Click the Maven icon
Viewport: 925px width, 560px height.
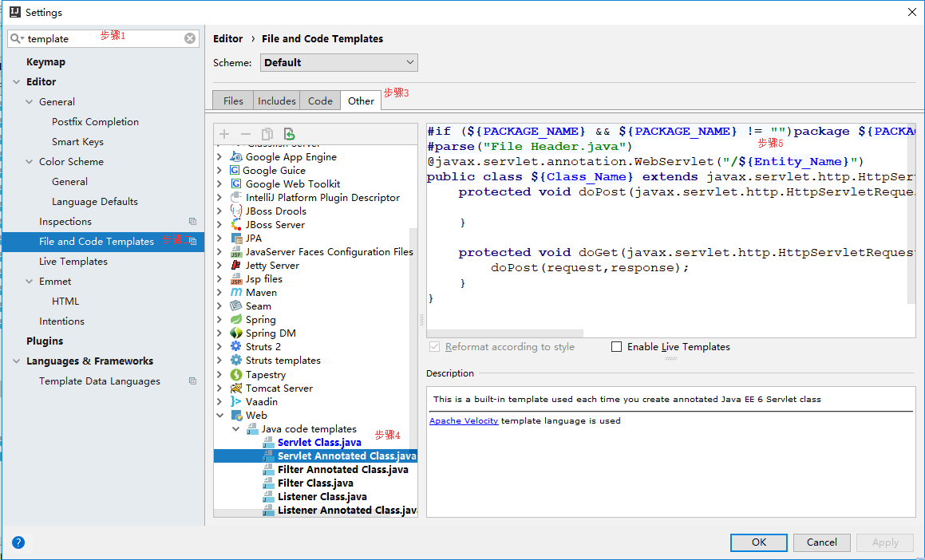[236, 293]
